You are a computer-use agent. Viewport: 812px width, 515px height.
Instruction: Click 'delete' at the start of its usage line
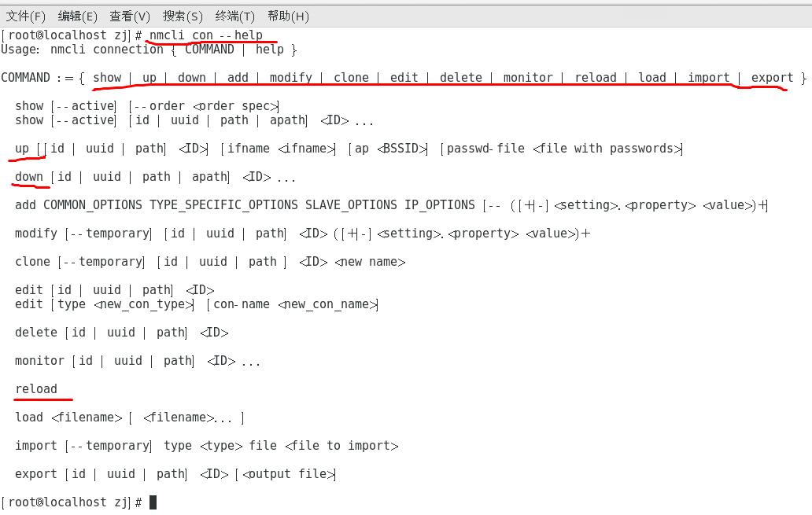tap(36, 333)
